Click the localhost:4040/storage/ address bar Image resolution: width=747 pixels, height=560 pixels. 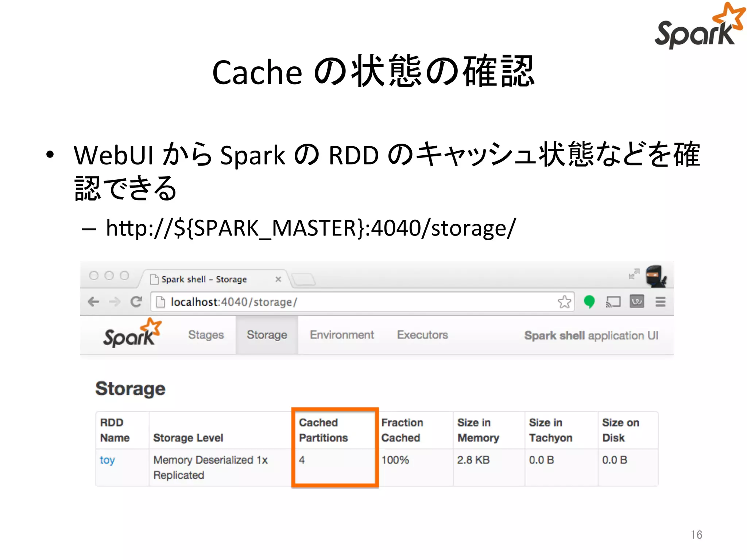coord(363,302)
